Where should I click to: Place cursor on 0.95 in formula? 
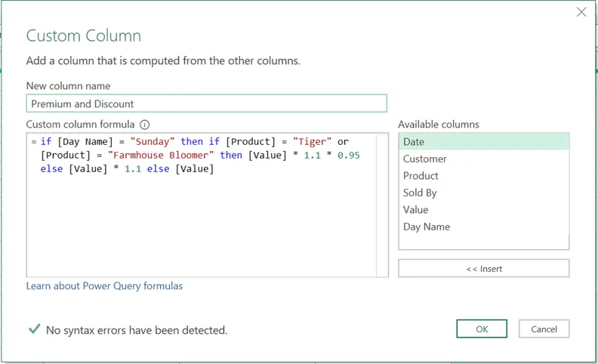pos(348,156)
